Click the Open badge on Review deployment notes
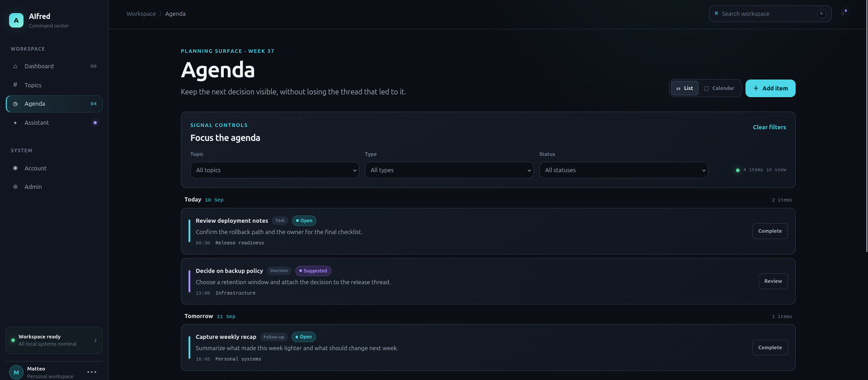 304,220
